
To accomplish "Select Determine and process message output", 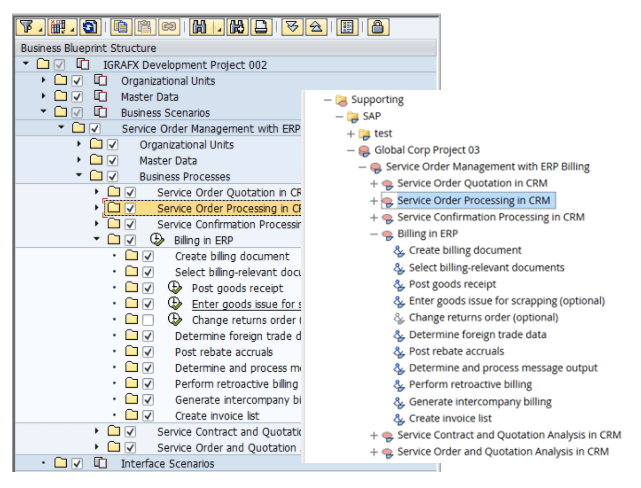I will (503, 368).
